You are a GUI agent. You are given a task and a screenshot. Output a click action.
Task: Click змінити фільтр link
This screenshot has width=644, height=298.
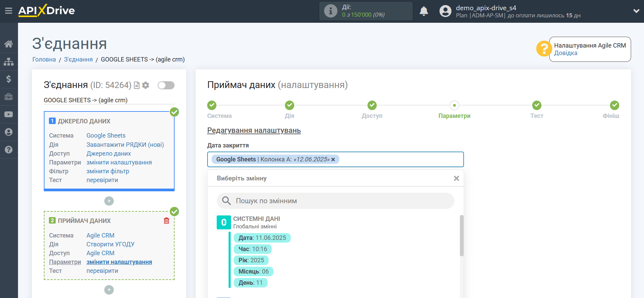coord(108,171)
